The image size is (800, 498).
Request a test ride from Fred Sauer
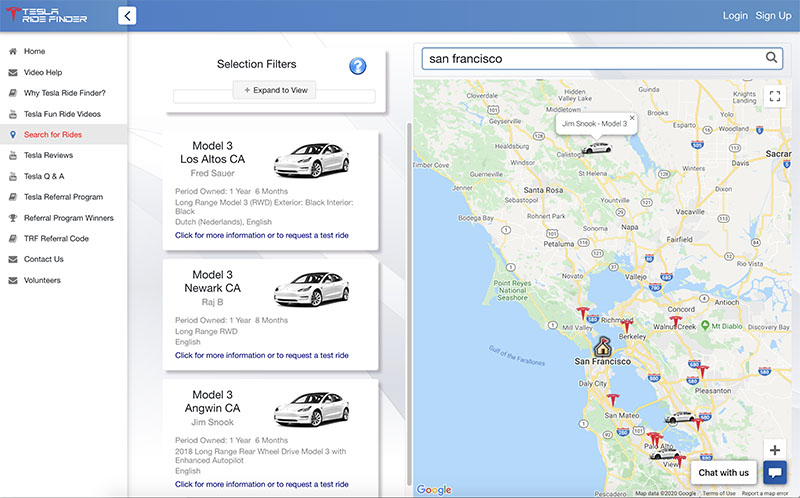(262, 235)
